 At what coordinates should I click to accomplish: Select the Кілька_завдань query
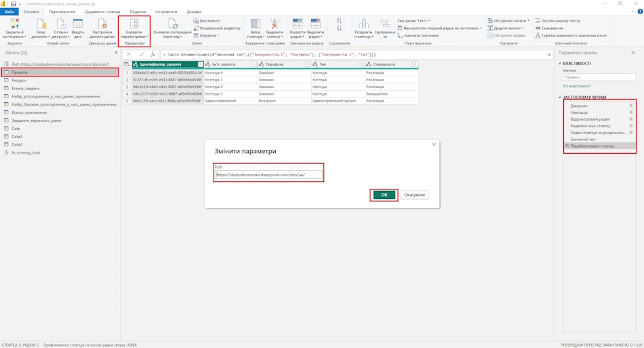point(60,88)
